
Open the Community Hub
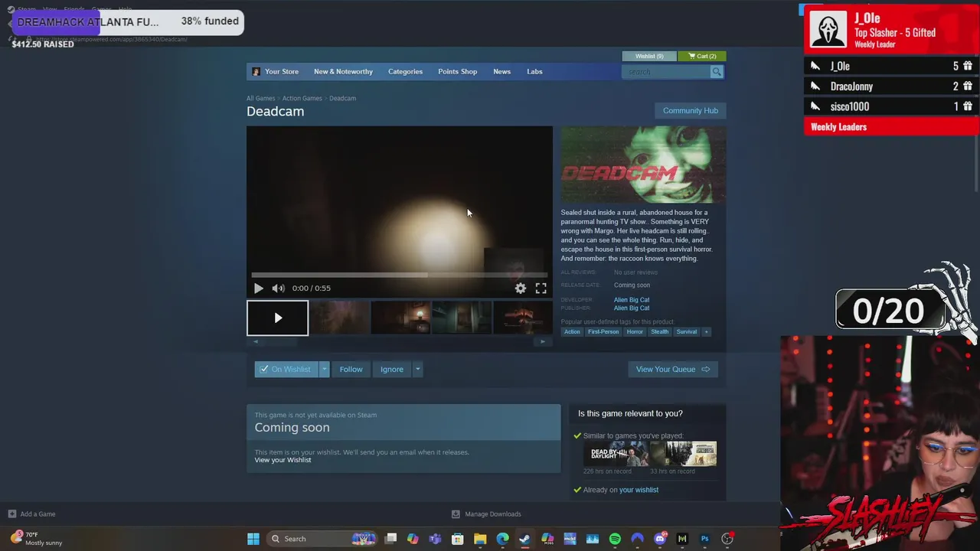(x=690, y=111)
